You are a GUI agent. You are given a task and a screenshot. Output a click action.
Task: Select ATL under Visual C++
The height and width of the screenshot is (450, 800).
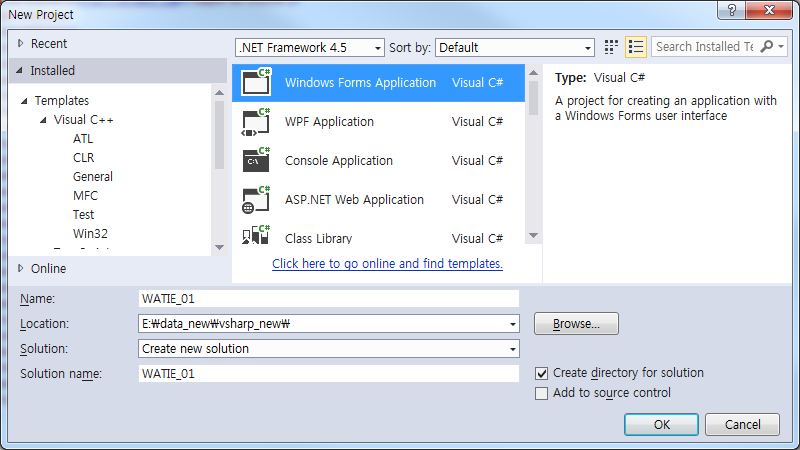(x=83, y=139)
